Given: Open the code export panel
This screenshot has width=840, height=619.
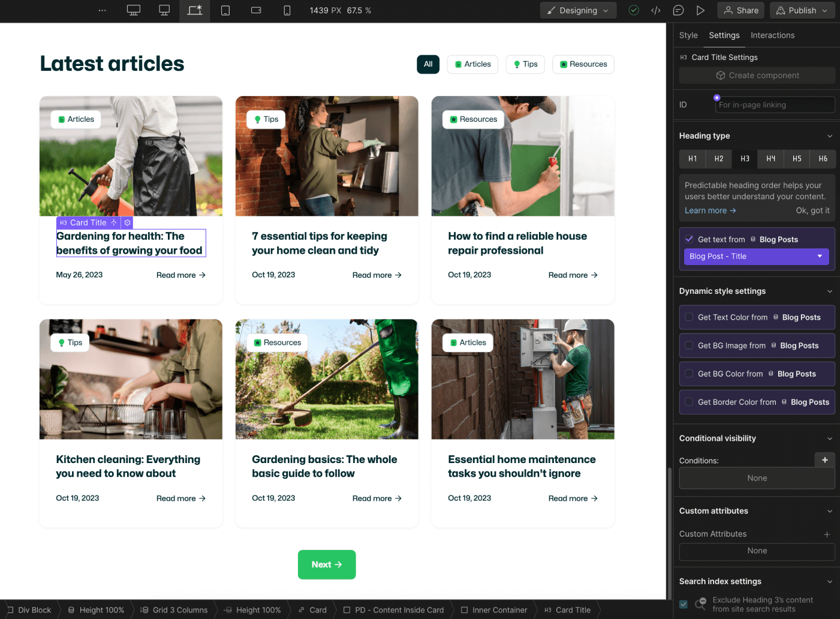Looking at the screenshot, I should coord(655,10).
